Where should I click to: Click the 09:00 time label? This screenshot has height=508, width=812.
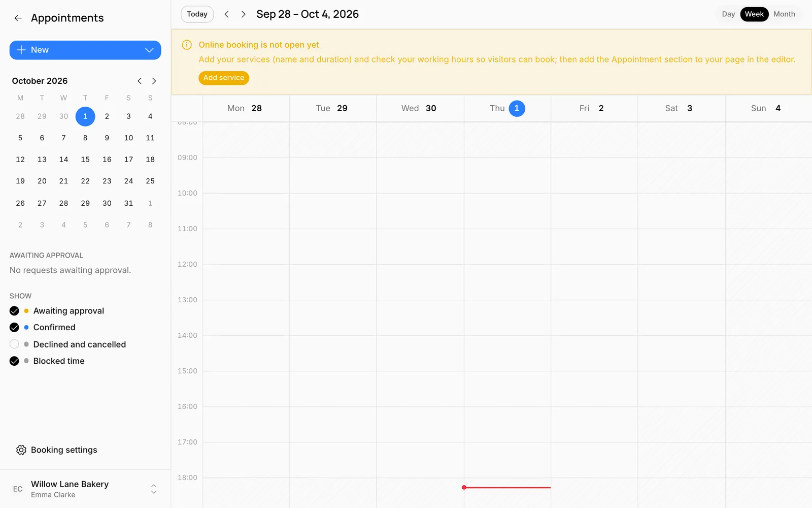point(187,158)
